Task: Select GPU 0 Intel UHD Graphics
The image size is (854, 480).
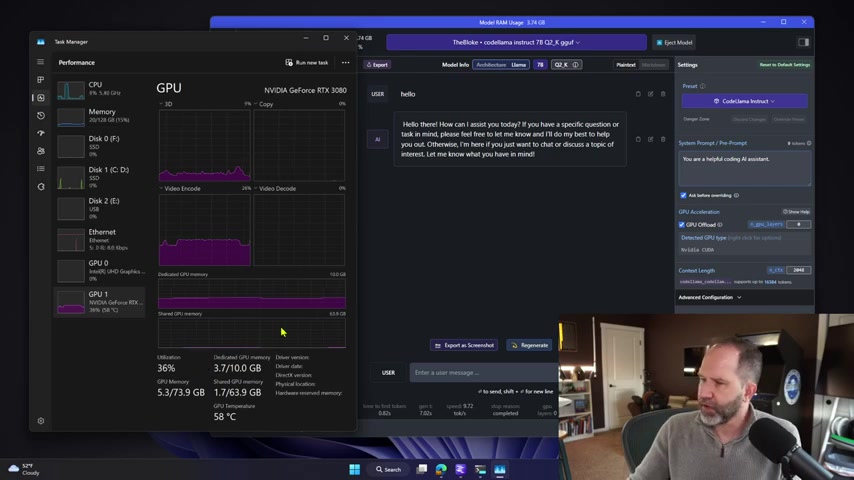Action: click(100, 270)
